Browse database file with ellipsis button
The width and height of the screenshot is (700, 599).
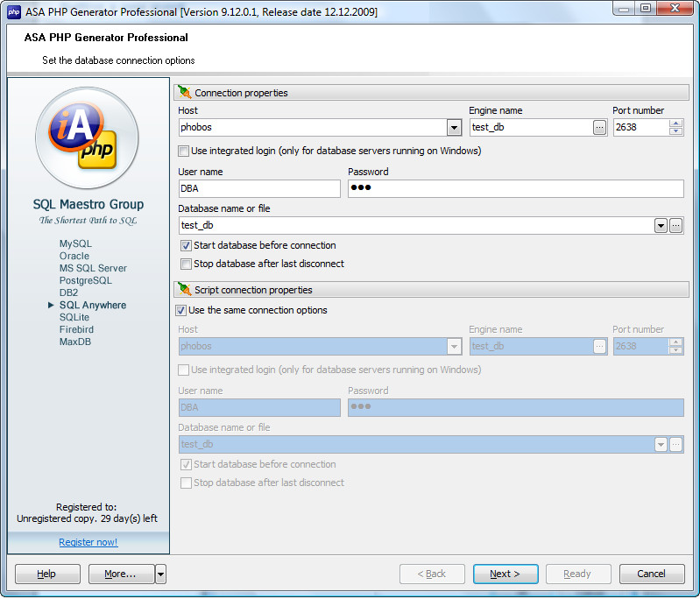[675, 226]
